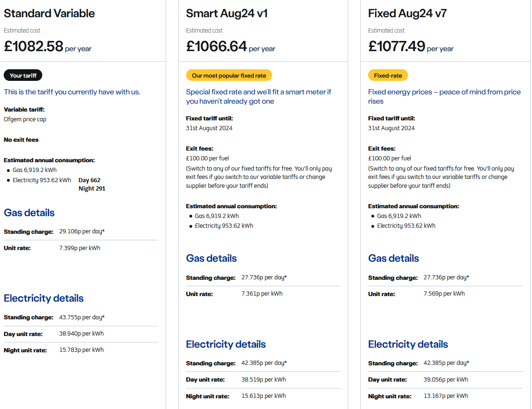The height and width of the screenshot is (409, 532).
Task: Click the £1082.58 per year estimated cost
Action: tap(47, 46)
